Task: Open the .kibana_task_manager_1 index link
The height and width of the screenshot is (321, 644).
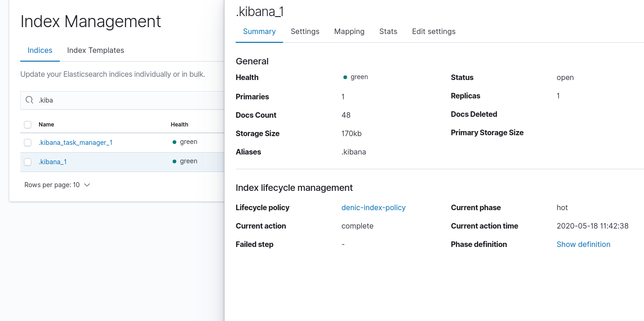Action: (x=75, y=143)
